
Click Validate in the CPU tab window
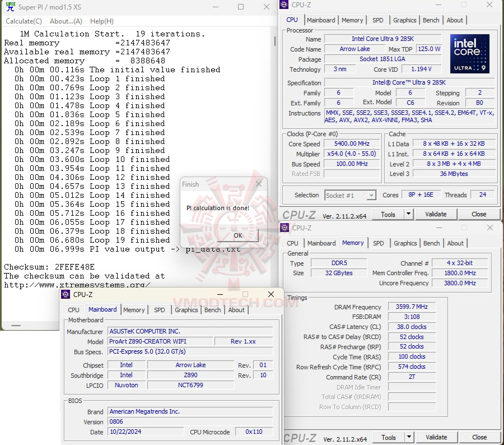point(436,214)
